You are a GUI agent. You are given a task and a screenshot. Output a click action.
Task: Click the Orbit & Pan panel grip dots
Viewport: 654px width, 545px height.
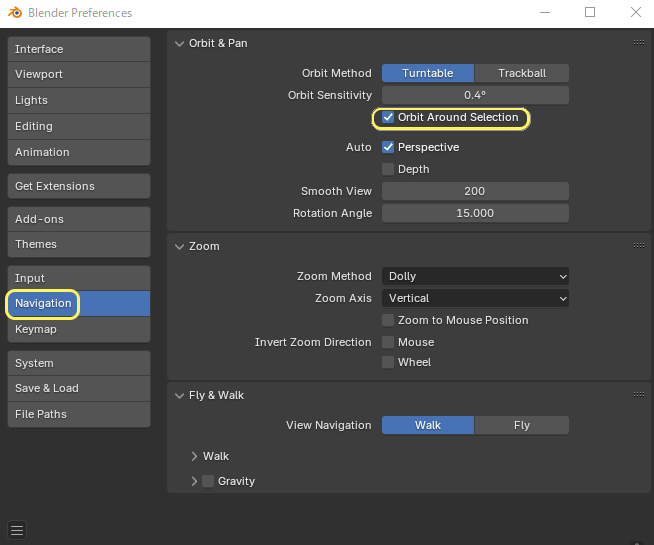point(638,43)
